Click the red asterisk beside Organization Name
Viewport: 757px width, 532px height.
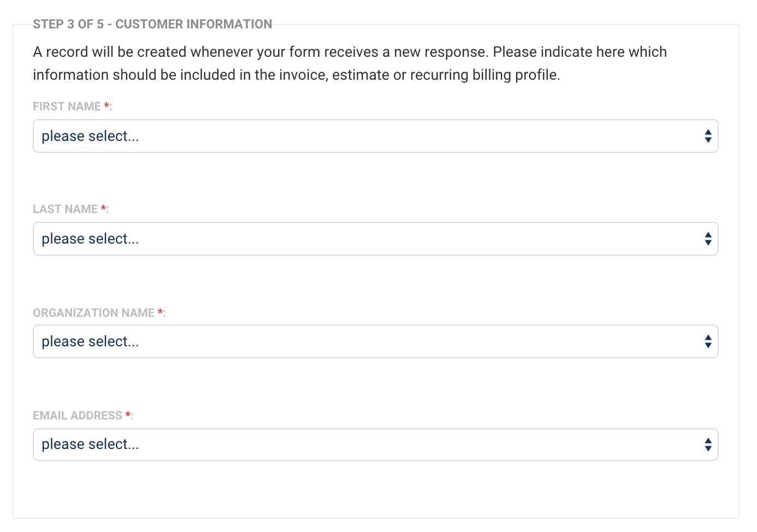[160, 312]
